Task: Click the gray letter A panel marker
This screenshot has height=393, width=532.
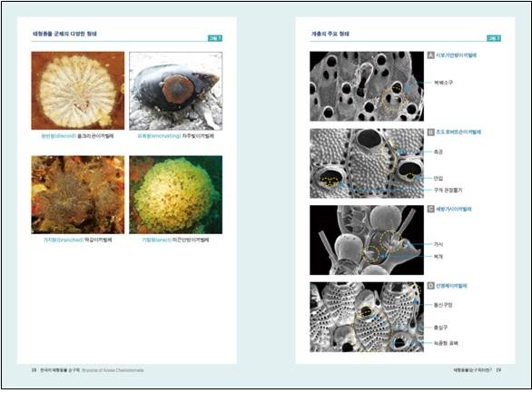Action: (x=430, y=55)
